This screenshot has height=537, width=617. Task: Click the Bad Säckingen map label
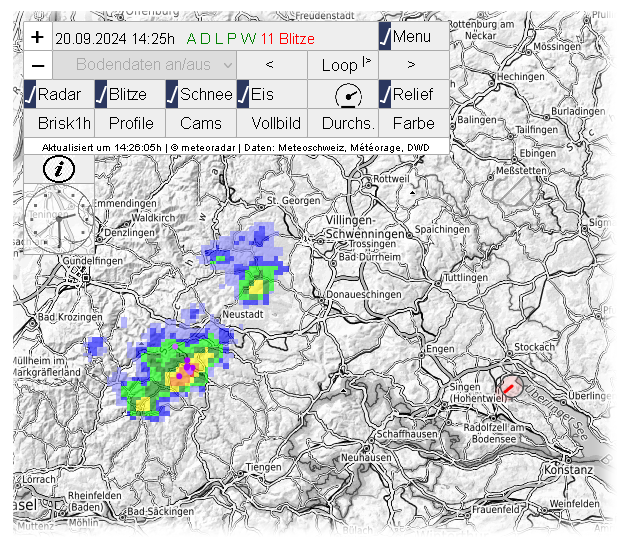[160, 511]
